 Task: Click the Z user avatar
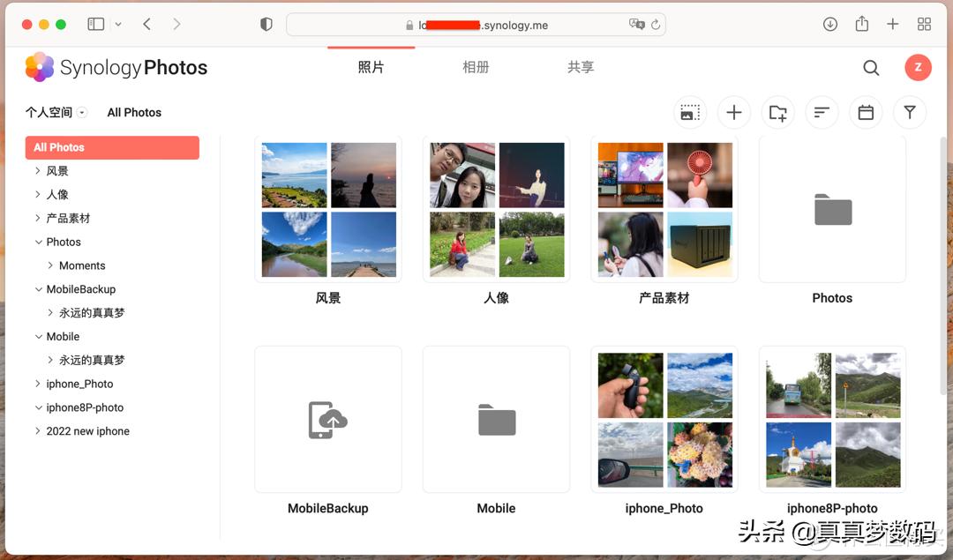[918, 67]
